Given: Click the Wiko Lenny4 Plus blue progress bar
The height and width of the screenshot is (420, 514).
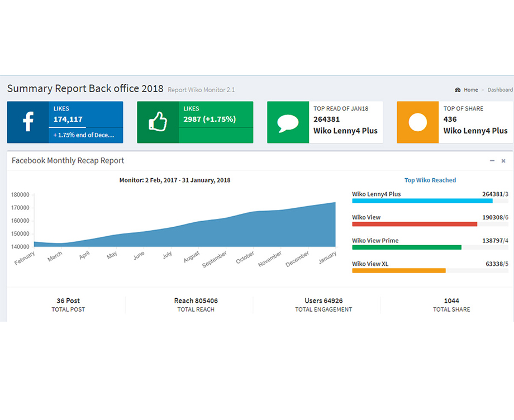Looking at the screenshot, I should (x=422, y=201).
